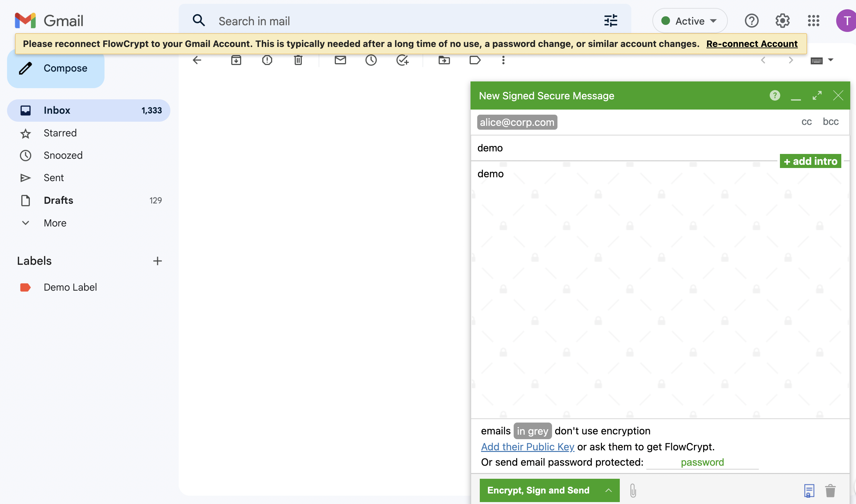856x504 pixels.
Task: Click Add their Public Key link
Action: click(527, 446)
